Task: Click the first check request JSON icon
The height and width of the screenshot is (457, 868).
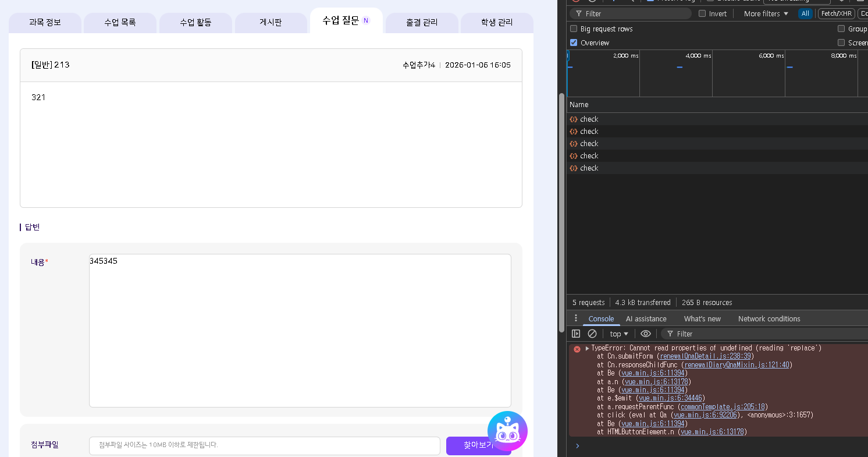Action: click(x=574, y=119)
